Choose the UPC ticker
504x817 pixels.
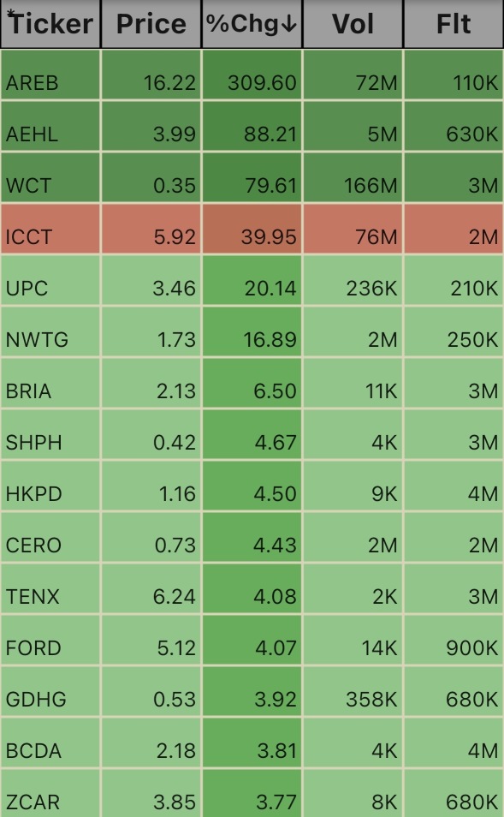pyautogui.click(x=27, y=289)
